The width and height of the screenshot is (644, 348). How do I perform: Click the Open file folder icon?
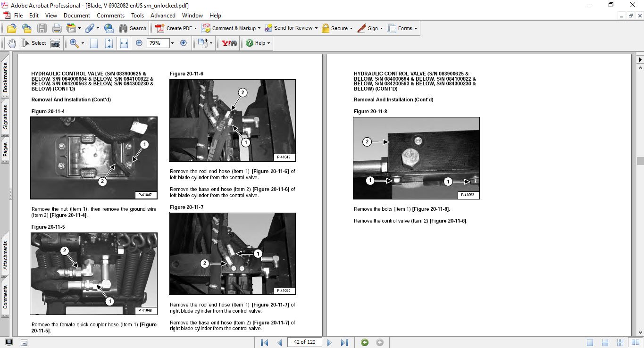pyautogui.click(x=11, y=28)
